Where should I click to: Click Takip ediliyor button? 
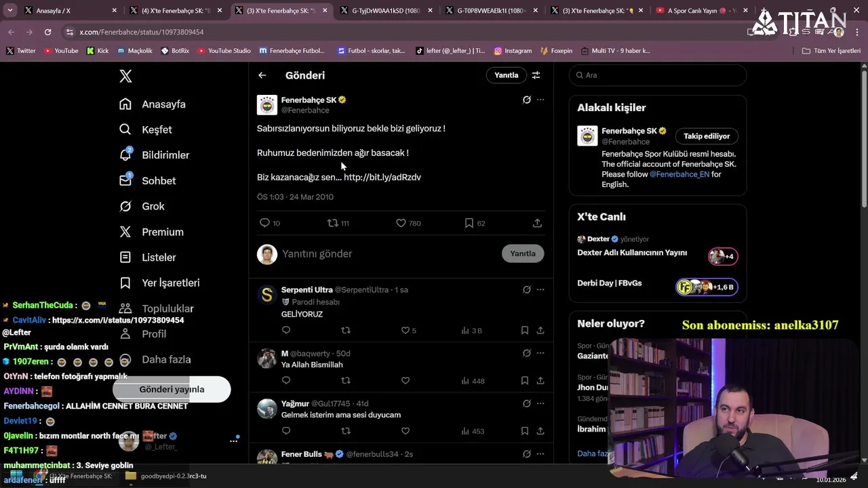[x=707, y=136]
